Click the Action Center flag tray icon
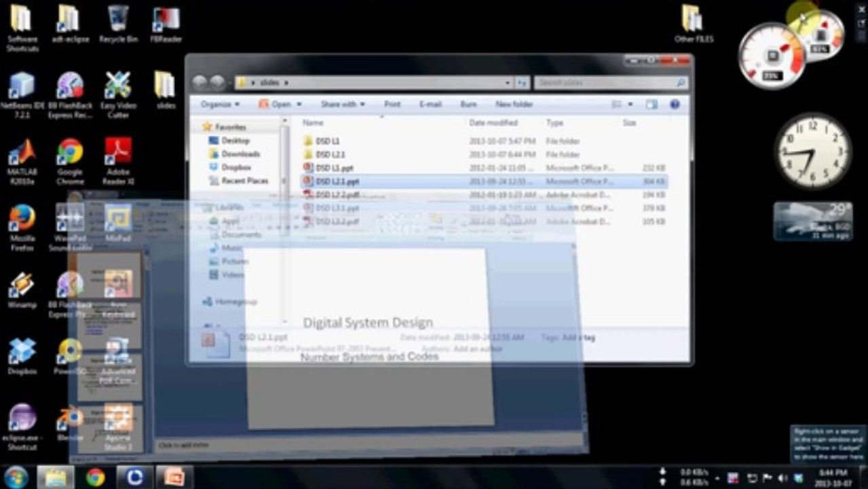Image resolution: width=868 pixels, height=489 pixels. [x=767, y=478]
